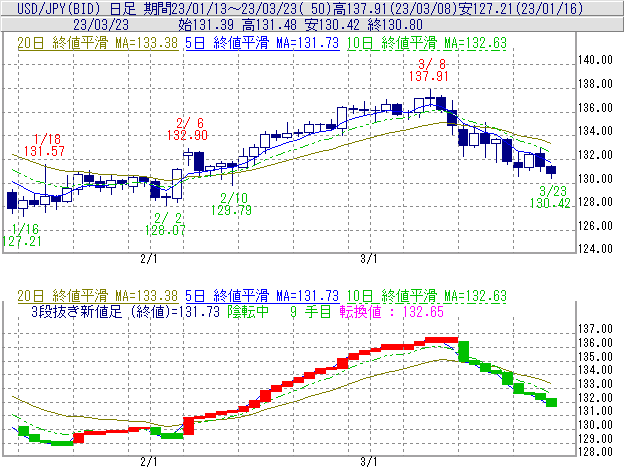Click the bottom chart 2/1 date label
Image resolution: width=624 pixels, height=475 pixels.
(x=149, y=462)
